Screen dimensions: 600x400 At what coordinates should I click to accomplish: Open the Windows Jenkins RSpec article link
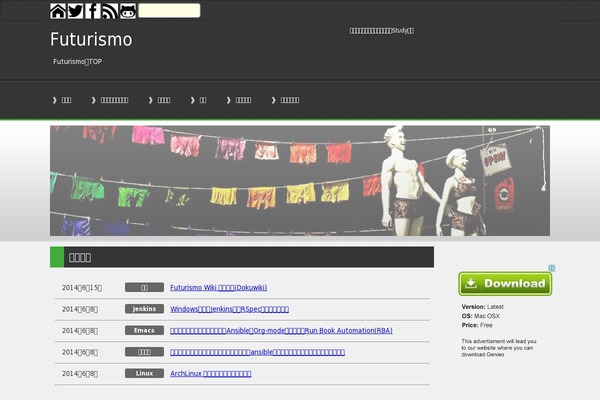pyautogui.click(x=230, y=309)
